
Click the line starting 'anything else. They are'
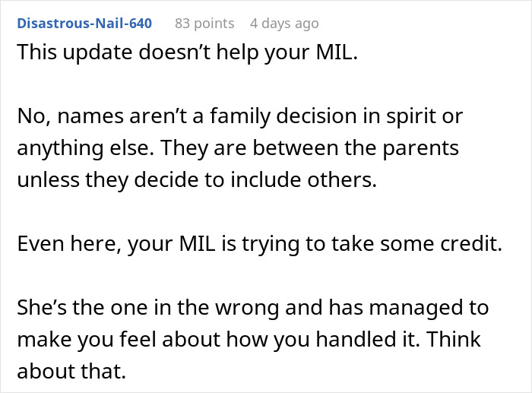[238, 149]
